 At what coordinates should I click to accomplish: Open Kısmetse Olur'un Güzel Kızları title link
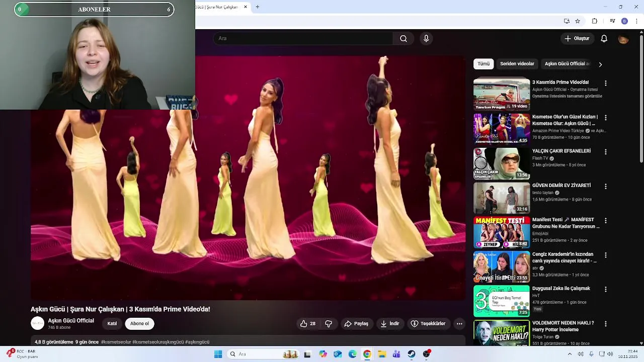tap(565, 120)
